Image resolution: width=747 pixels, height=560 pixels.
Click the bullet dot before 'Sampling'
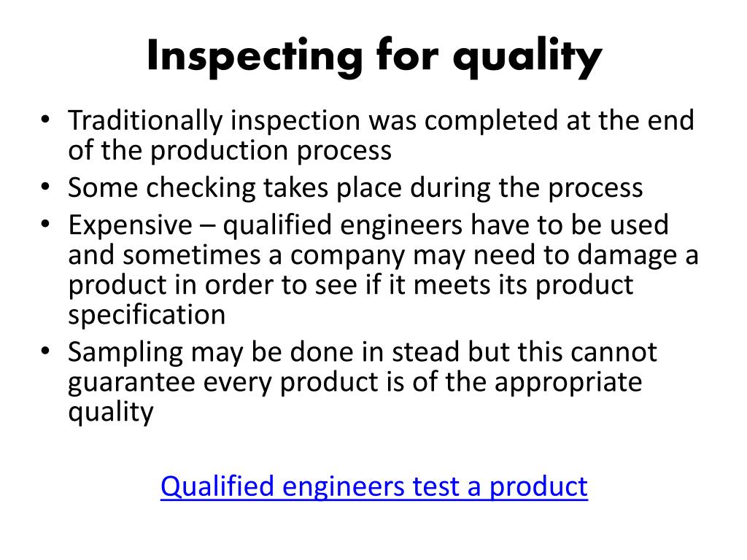pyautogui.click(x=45, y=351)
